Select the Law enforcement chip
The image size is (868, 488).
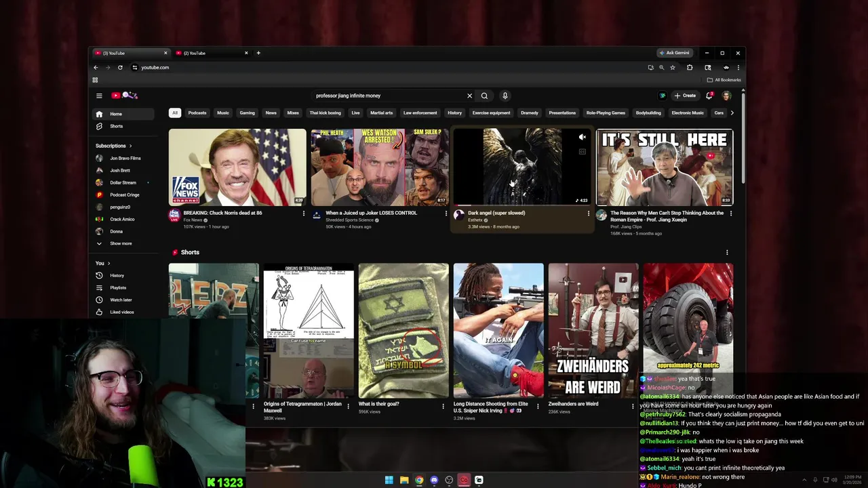(x=420, y=113)
